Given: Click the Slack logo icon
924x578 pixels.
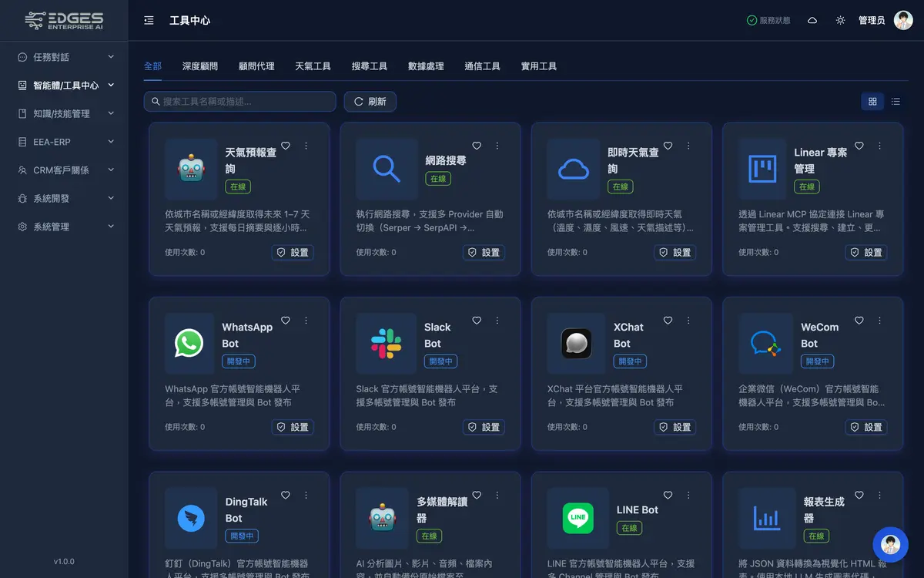Looking at the screenshot, I should click(x=387, y=344).
